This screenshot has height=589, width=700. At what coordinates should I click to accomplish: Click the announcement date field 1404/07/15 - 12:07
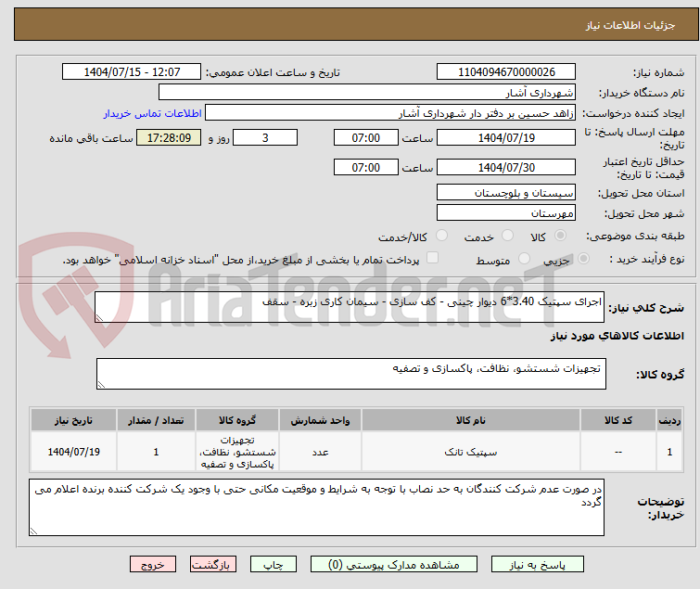pyautogui.click(x=132, y=72)
